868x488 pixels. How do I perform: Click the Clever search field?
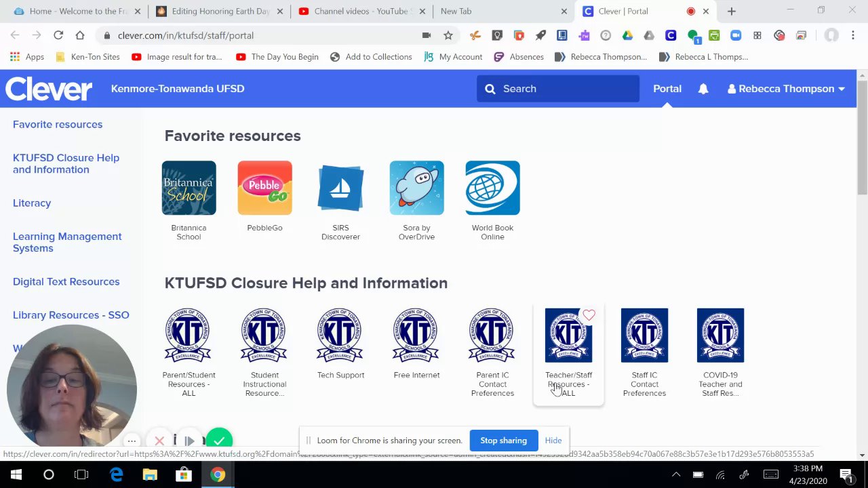pos(558,89)
